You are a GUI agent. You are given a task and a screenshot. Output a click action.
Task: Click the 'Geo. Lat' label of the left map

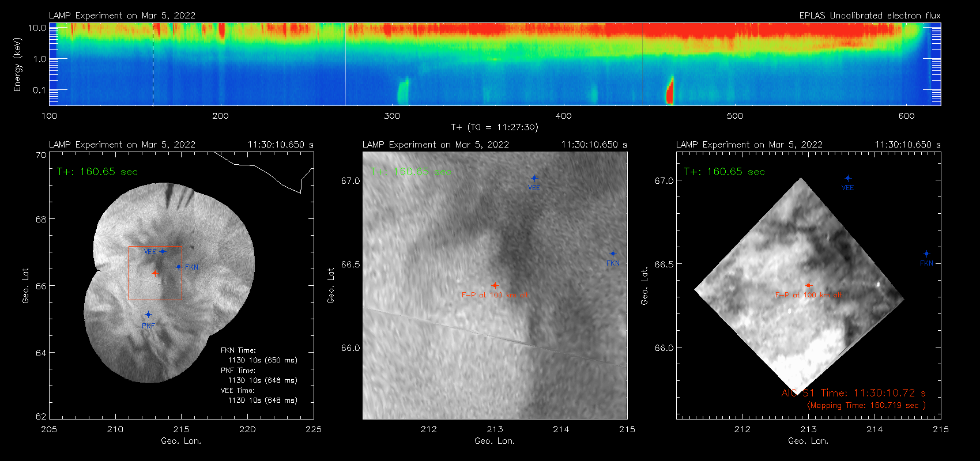(25, 285)
